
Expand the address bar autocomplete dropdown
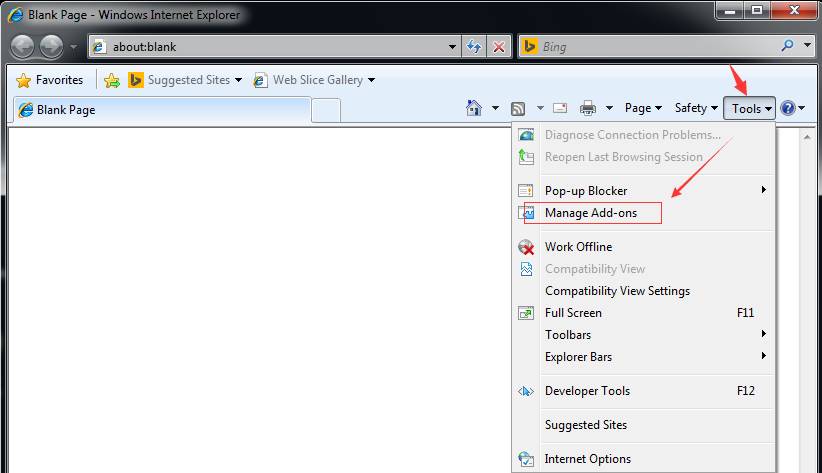tap(452, 47)
